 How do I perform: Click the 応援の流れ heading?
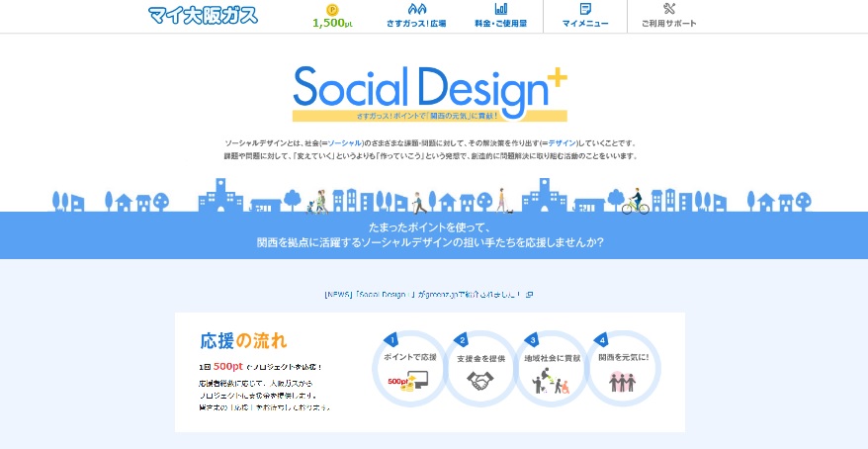(243, 341)
